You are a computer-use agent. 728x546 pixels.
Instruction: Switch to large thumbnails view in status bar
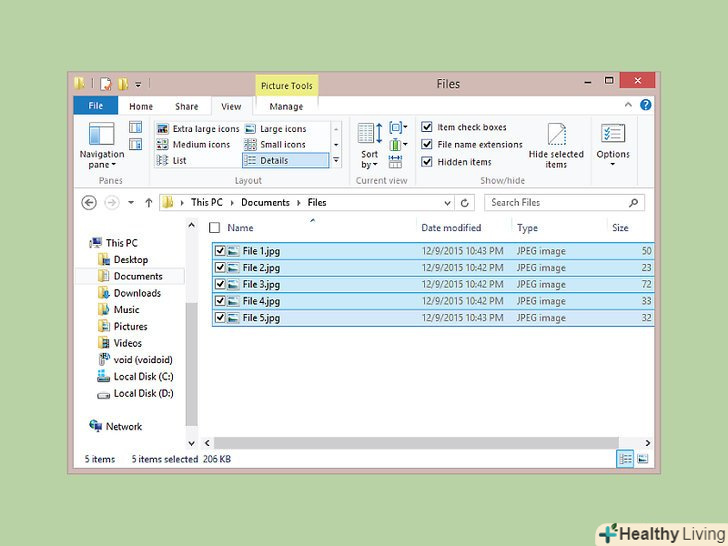click(643, 459)
